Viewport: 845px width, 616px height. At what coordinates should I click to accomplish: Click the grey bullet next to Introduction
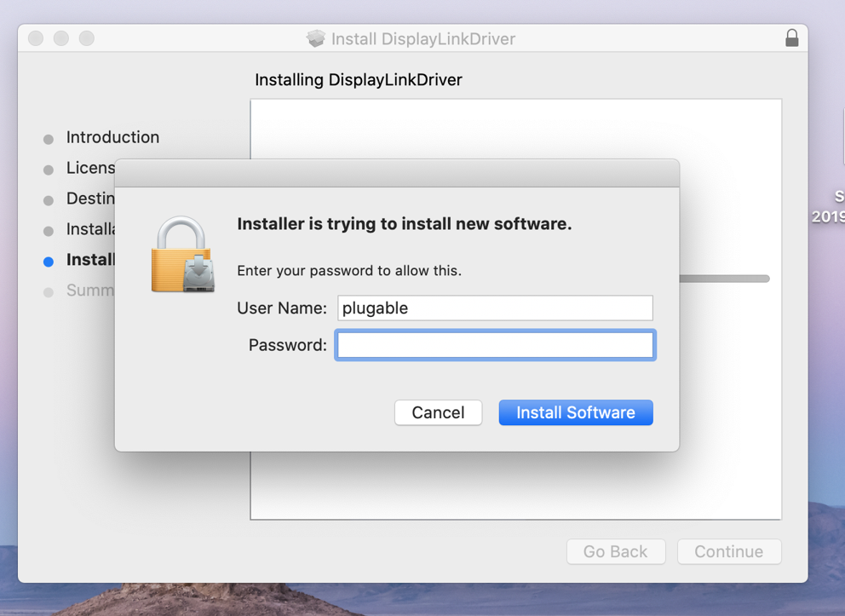tap(49, 140)
